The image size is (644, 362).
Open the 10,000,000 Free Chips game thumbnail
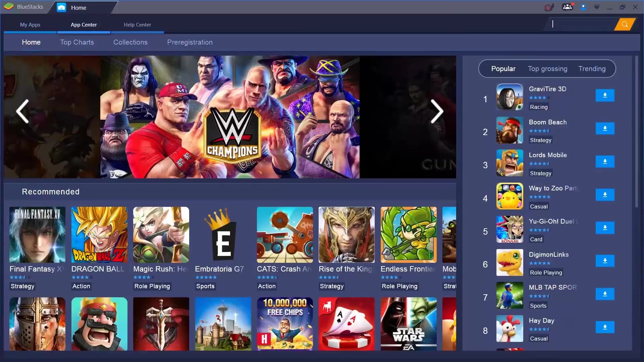[x=285, y=324]
